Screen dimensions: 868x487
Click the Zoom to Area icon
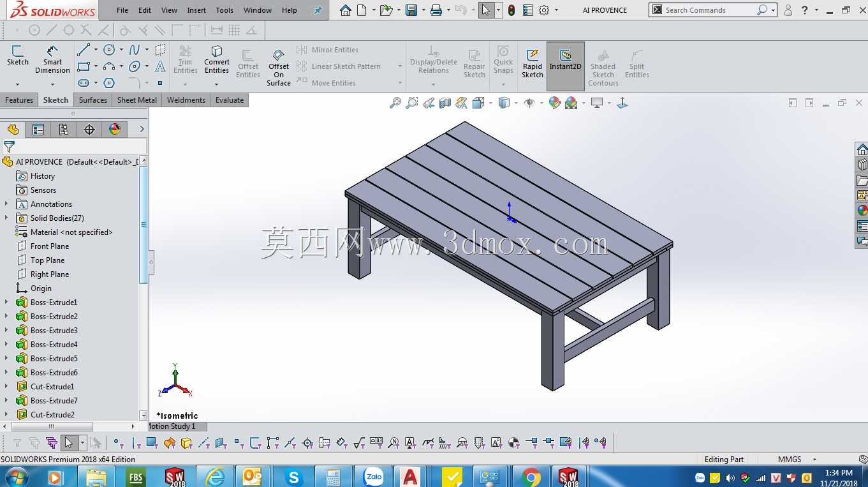coord(412,103)
